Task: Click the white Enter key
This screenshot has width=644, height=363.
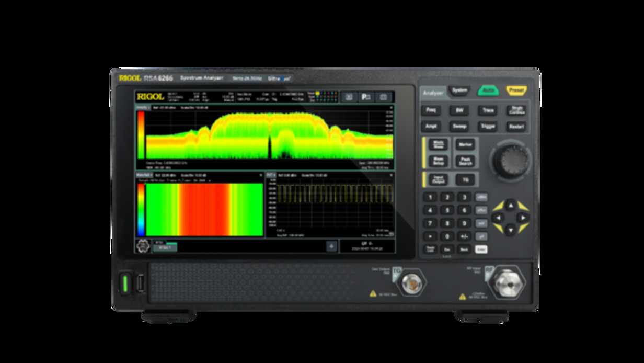Action: click(x=481, y=249)
